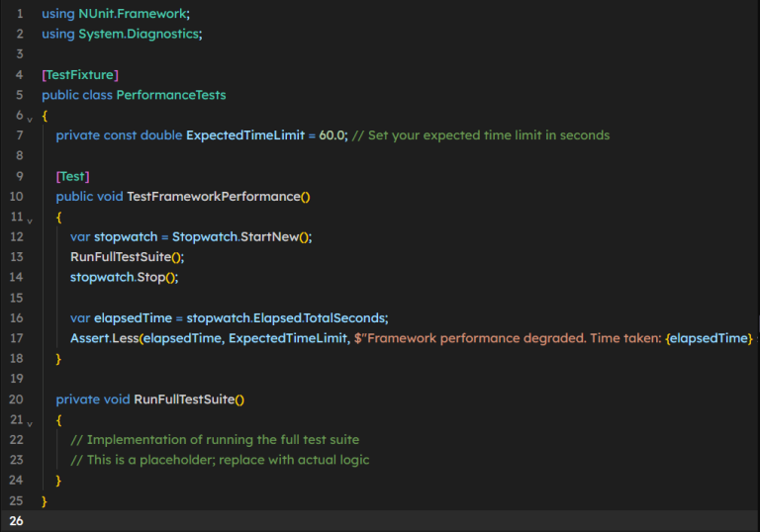
Task: Click the RunFullTestSuite method declaration on line 20
Action: click(184, 399)
